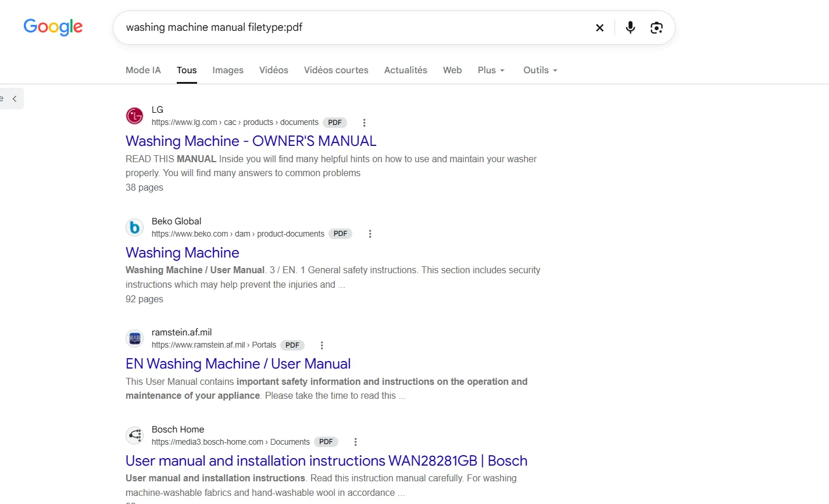Image resolution: width=829 pixels, height=504 pixels.
Task: Click the lg.com URL breadcrumb
Action: 235,123
